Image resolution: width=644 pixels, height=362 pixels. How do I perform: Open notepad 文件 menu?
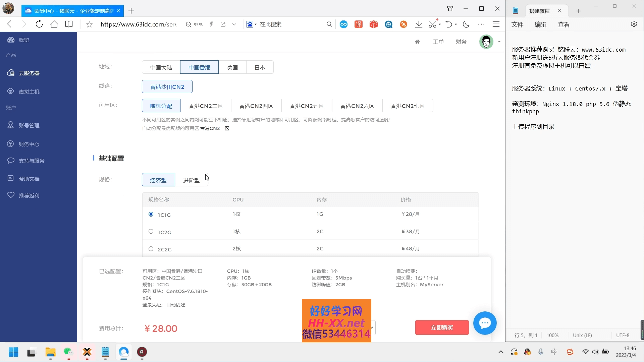517,24
